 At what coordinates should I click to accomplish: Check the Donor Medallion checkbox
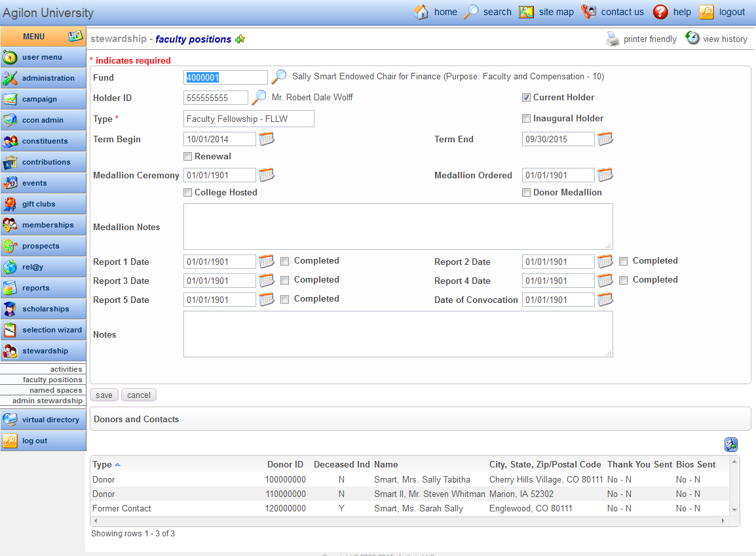tap(527, 193)
